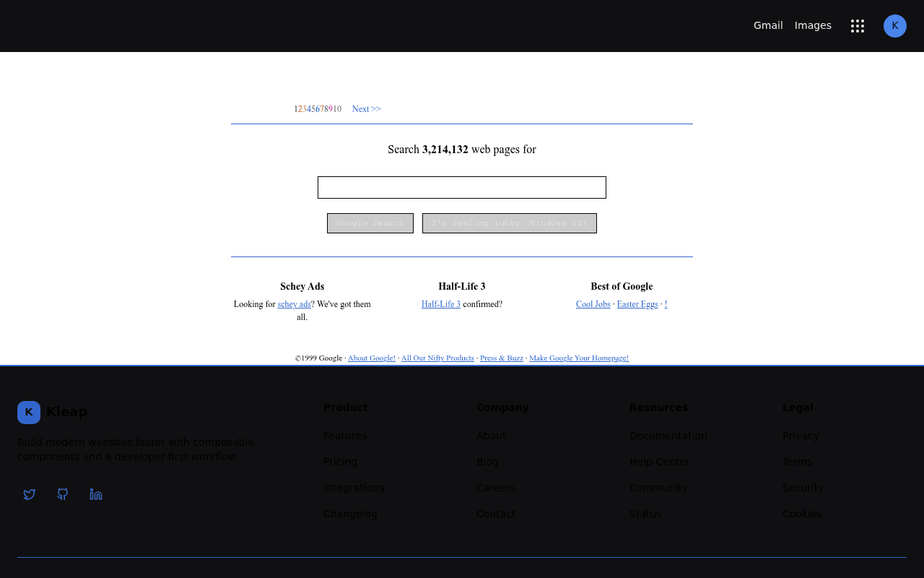Click the Company column heading
The image size is (924, 578).
(x=502, y=407)
